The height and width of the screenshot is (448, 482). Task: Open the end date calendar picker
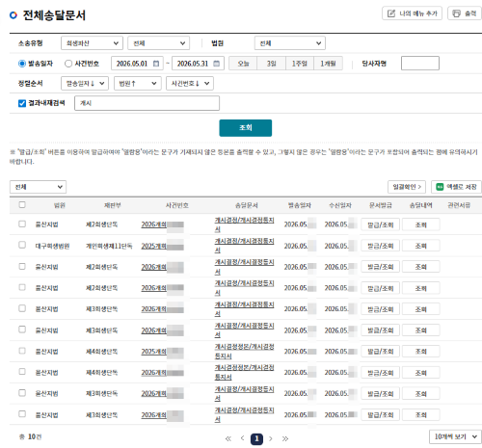point(217,64)
